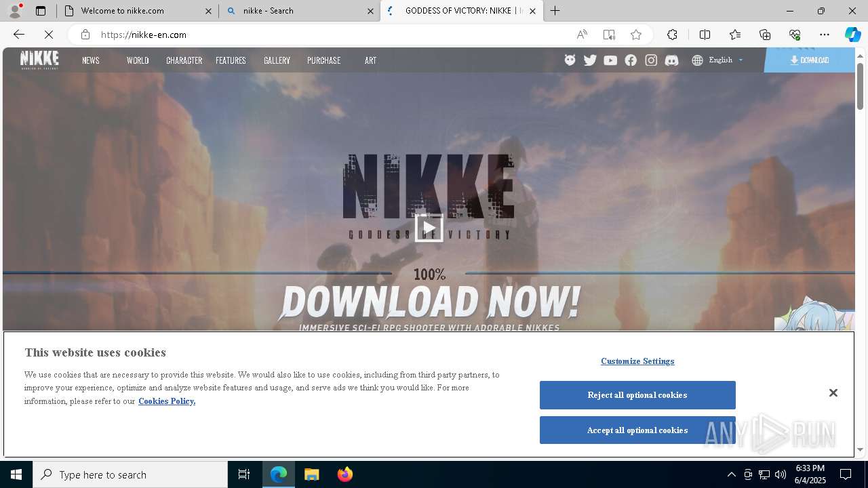The height and width of the screenshot is (488, 868).
Task: Accept all optional cookies
Action: (637, 430)
